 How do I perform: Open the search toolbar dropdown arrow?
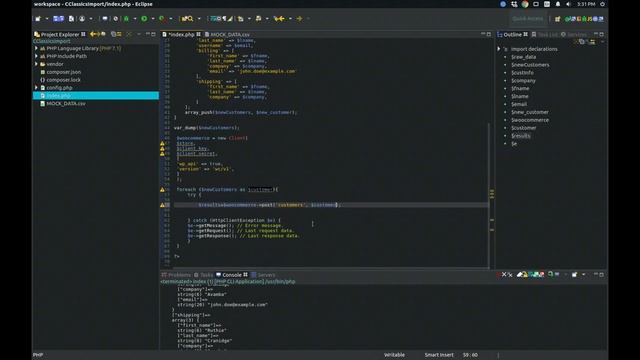pos(199,19)
